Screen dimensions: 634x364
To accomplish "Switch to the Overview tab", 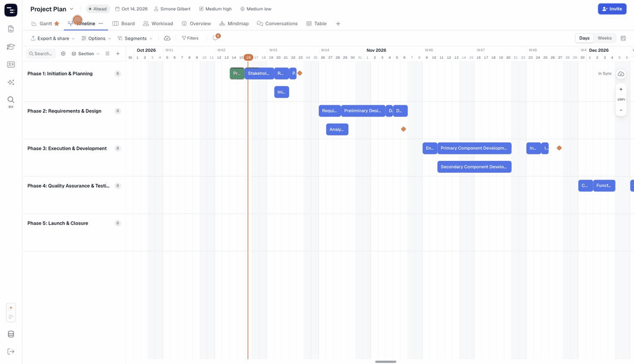I will 197,24.
